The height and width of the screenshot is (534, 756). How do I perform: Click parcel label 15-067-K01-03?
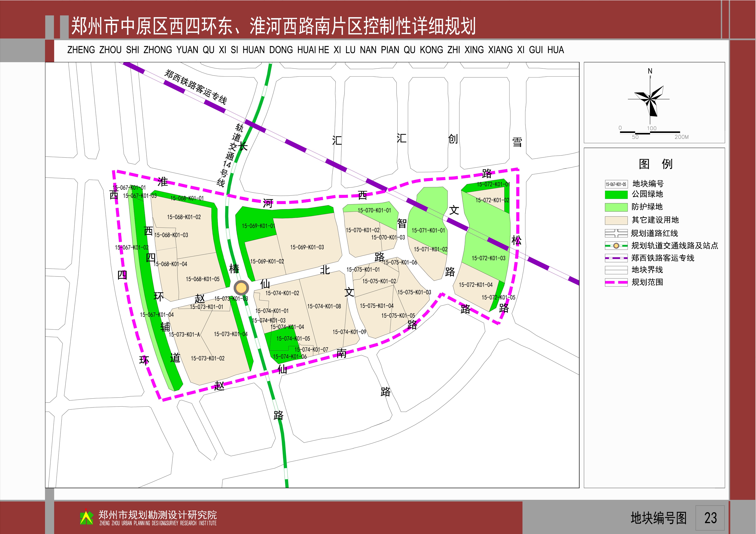pyautogui.click(x=140, y=196)
